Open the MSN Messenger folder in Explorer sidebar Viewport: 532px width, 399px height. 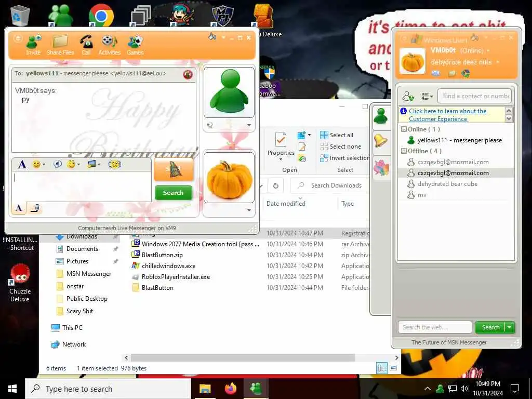click(x=88, y=274)
